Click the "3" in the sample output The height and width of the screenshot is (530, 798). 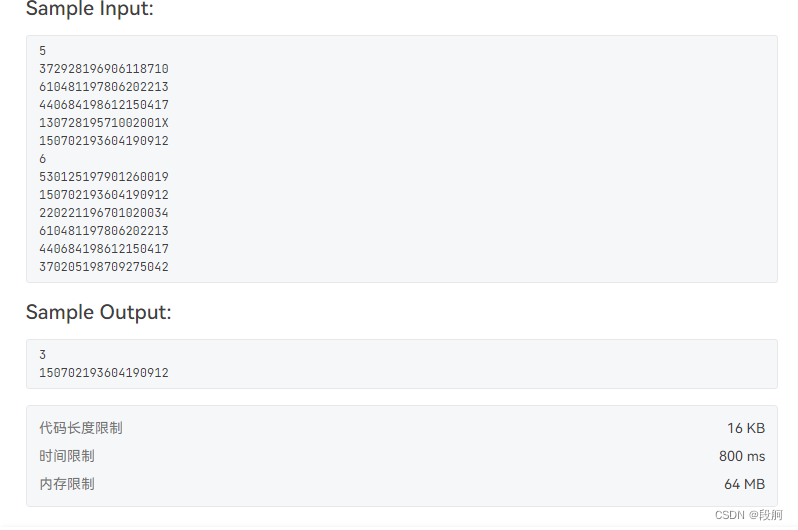point(42,355)
